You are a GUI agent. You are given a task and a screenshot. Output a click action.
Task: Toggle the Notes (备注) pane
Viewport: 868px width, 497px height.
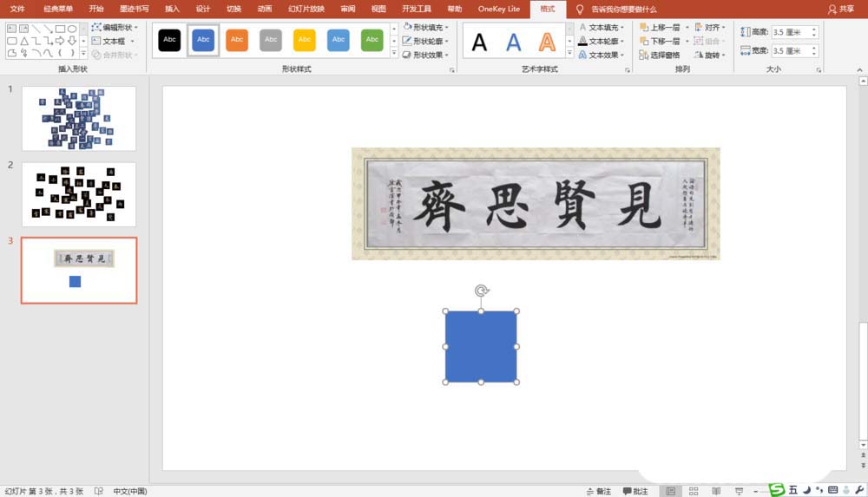tap(598, 491)
